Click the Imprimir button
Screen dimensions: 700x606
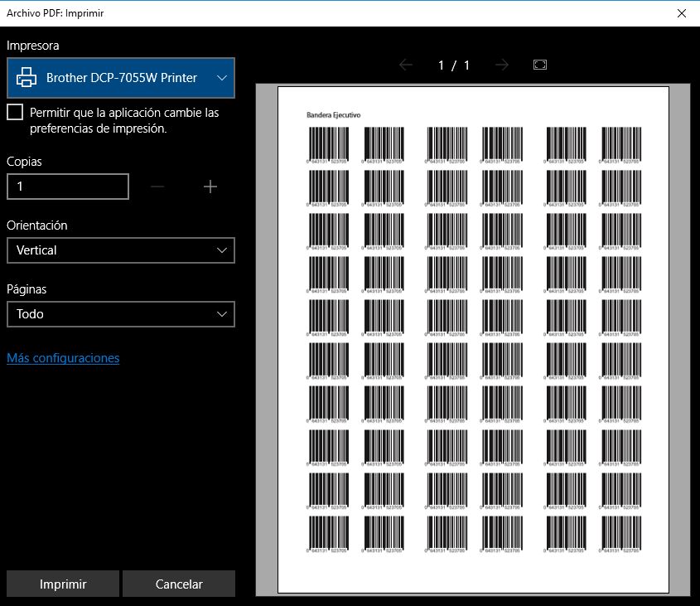pyautogui.click(x=63, y=584)
